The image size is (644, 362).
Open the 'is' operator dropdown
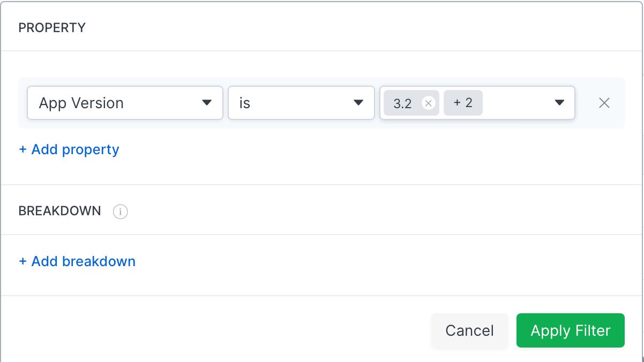coord(301,103)
